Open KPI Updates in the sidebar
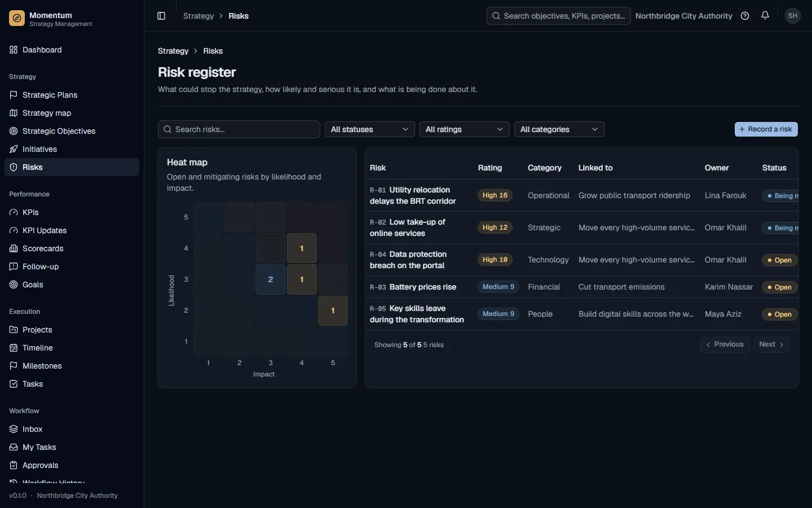The height and width of the screenshot is (508, 812). pos(72,230)
